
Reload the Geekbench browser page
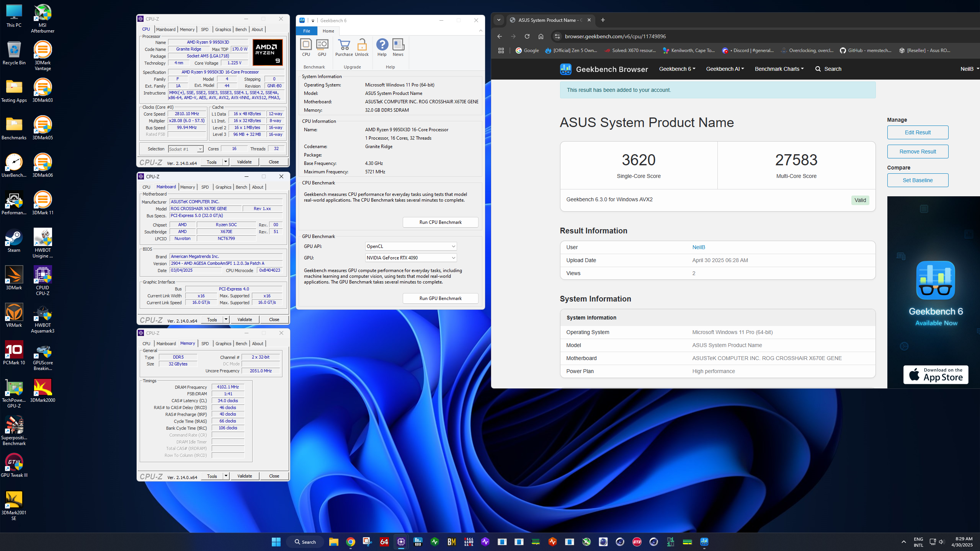[x=527, y=36]
